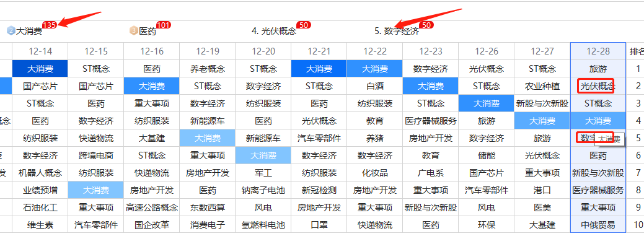Click the red 135 badge on 大消费
Screen dimensions: 644x236
[x=50, y=25]
